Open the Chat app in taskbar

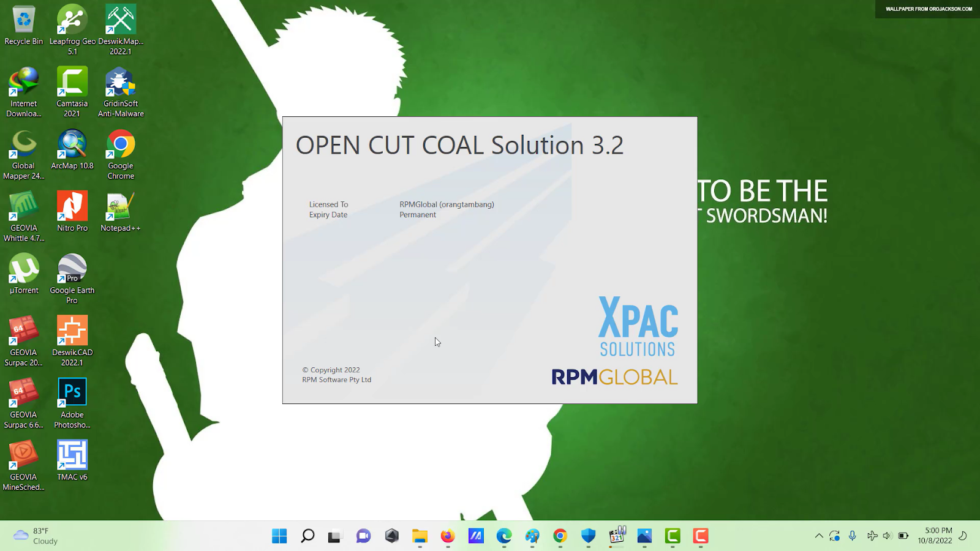[363, 536]
